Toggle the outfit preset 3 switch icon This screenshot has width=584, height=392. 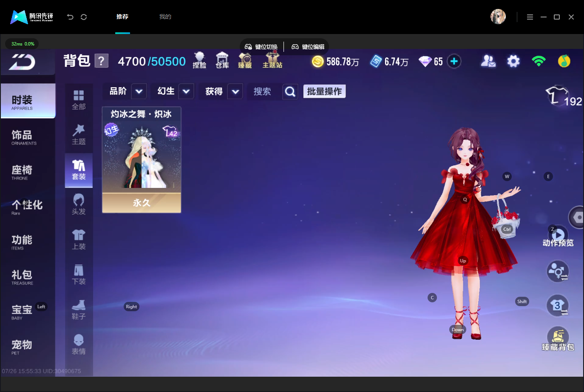[558, 306]
